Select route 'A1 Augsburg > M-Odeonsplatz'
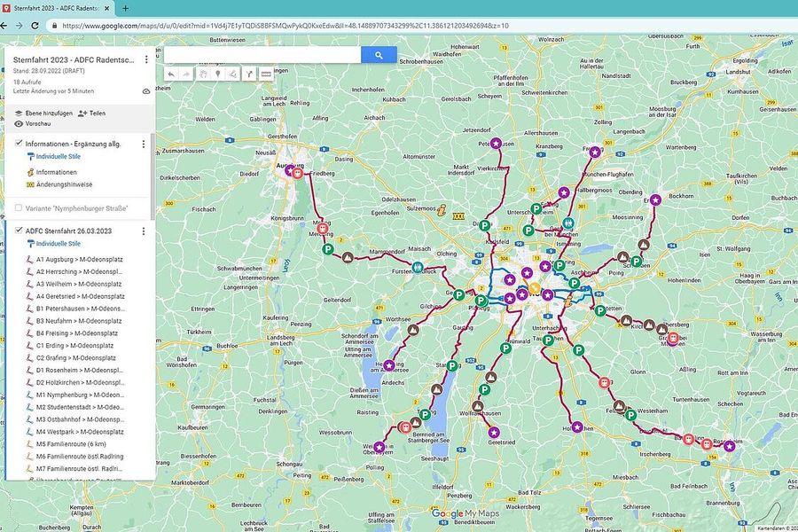This screenshot has height=532, width=798. pyautogui.click(x=74, y=259)
